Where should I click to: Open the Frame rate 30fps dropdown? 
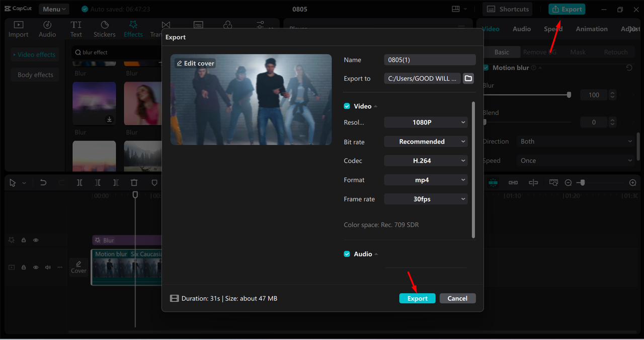[426, 199]
